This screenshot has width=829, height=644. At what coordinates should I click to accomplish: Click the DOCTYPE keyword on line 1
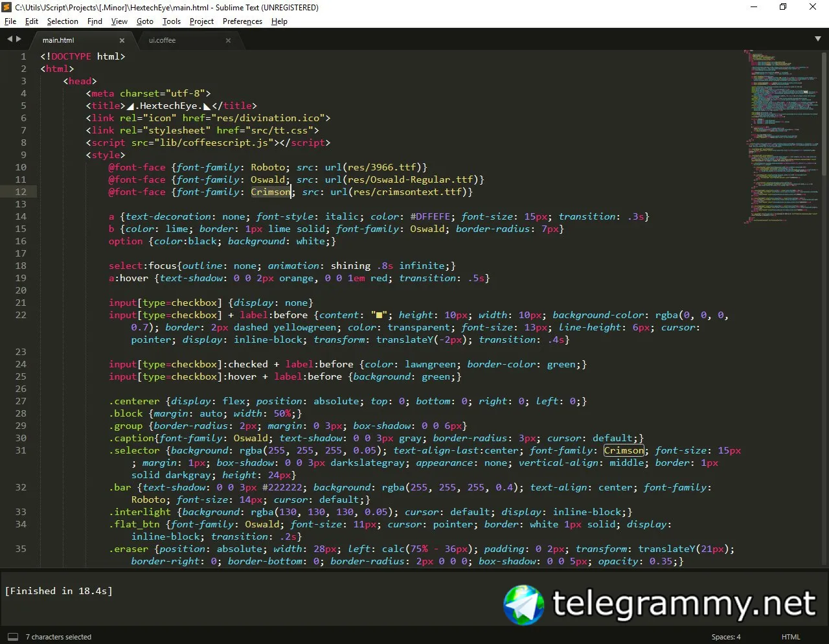click(71, 56)
